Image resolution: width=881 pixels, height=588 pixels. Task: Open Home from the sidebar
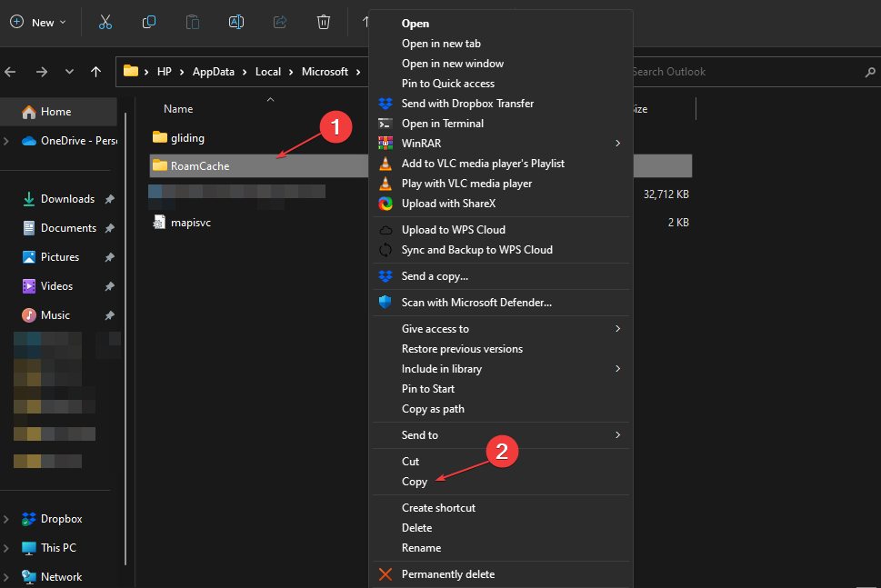(x=55, y=111)
